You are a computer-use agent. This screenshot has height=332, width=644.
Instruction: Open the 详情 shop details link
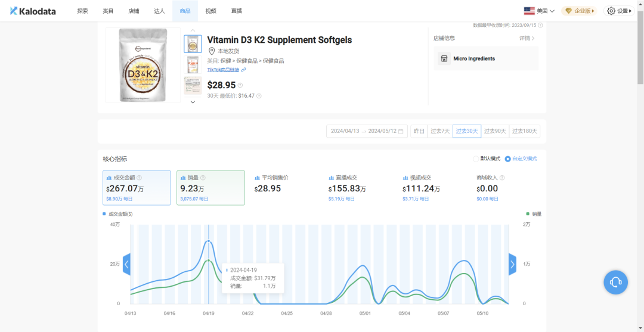[527, 38]
